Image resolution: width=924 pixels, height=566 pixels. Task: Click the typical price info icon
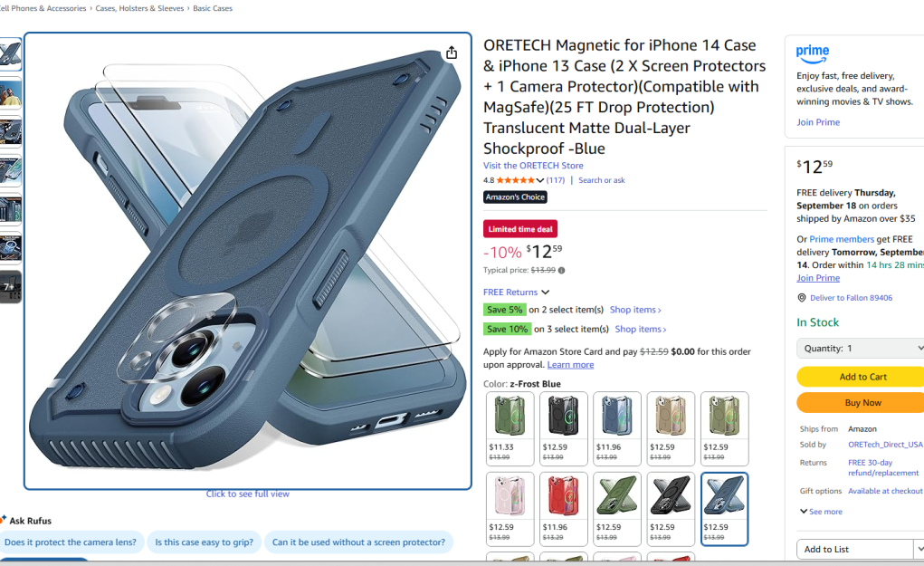click(x=562, y=271)
